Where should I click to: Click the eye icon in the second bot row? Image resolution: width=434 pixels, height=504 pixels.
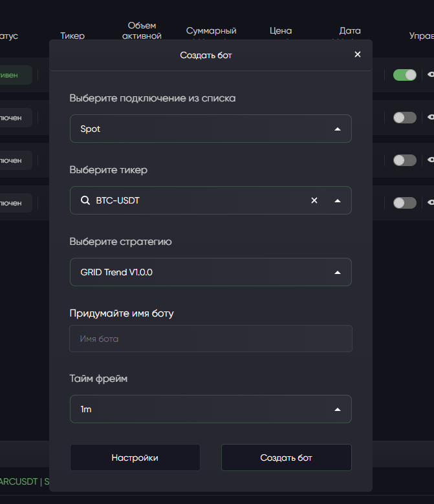[431, 118]
